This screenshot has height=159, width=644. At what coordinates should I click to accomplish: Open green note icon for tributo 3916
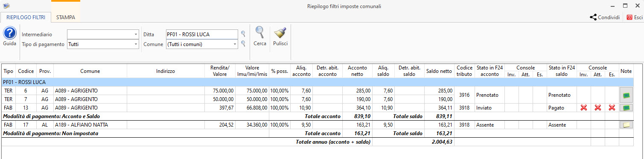click(x=626, y=95)
